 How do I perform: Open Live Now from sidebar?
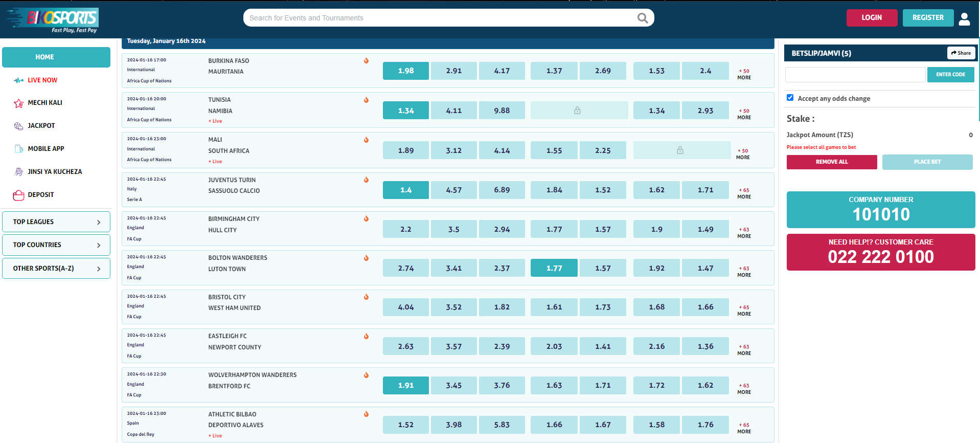point(42,80)
